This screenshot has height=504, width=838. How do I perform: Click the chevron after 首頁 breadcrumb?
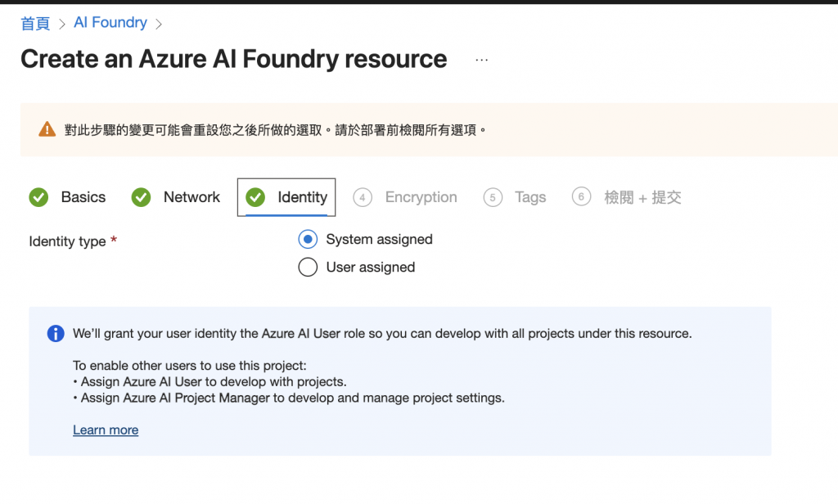click(x=62, y=24)
